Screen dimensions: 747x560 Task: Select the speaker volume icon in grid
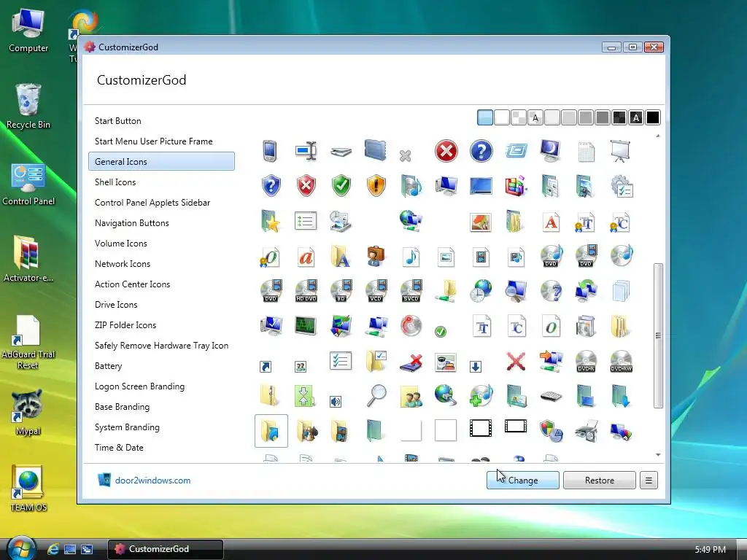click(x=336, y=402)
